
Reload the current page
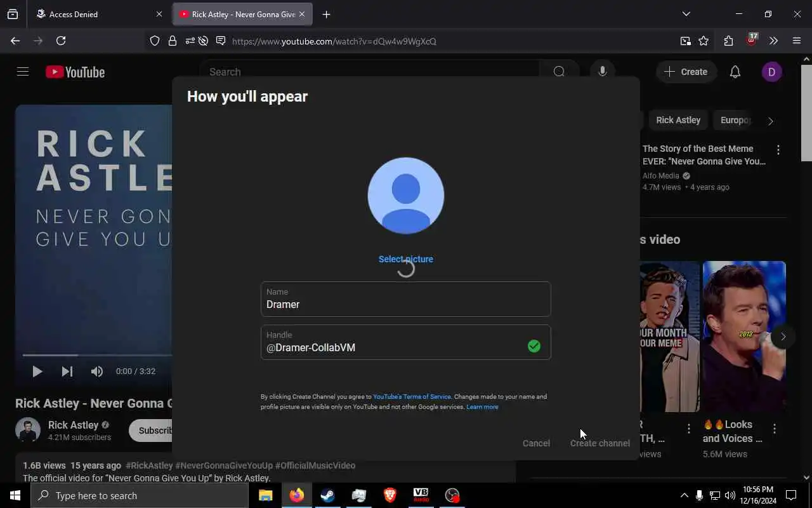(x=61, y=41)
